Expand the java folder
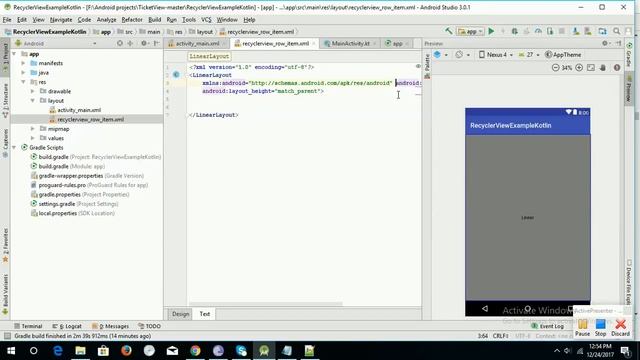 (23, 73)
